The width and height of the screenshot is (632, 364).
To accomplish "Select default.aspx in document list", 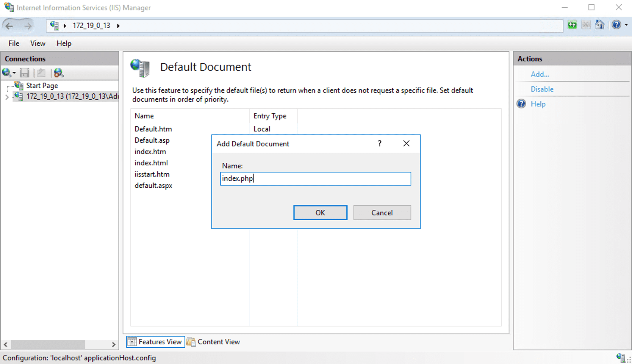I will pyautogui.click(x=154, y=186).
